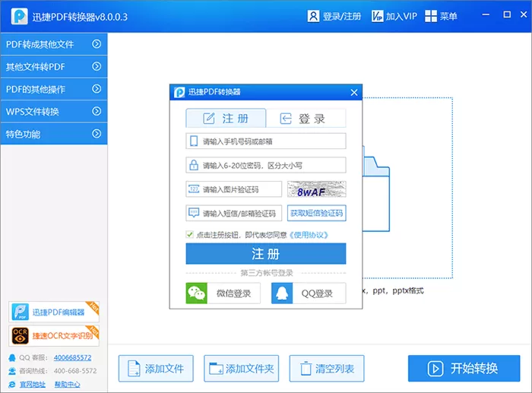Click the 开始转换 button label
The image size is (532, 393).
(x=474, y=368)
